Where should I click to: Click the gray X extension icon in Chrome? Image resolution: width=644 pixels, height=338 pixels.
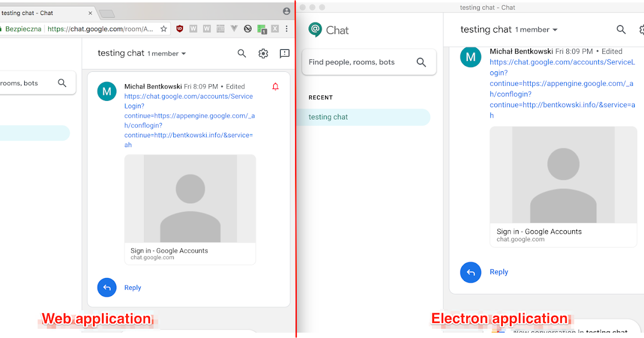click(275, 29)
